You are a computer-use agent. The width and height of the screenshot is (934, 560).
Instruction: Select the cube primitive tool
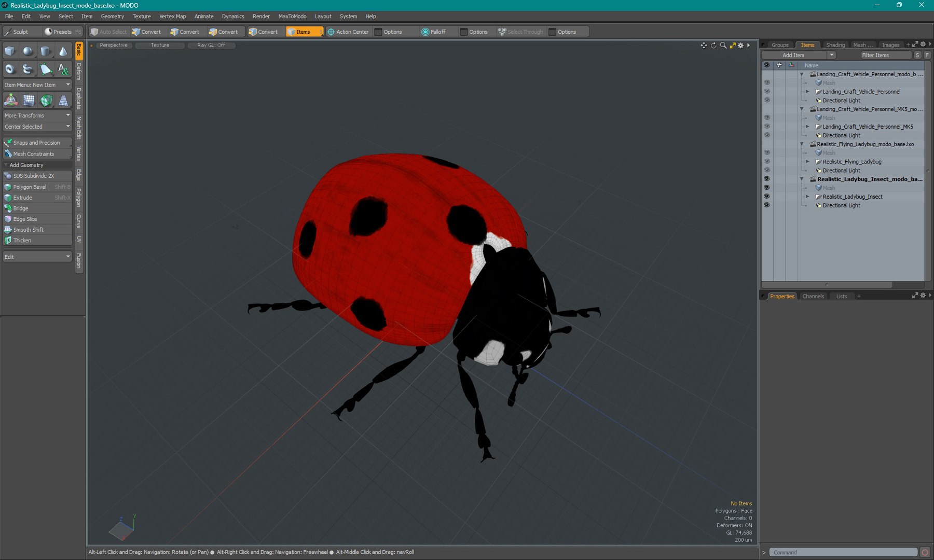point(10,51)
